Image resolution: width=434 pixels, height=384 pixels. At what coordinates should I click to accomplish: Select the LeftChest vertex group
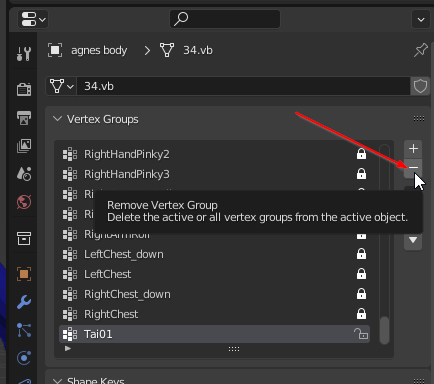coord(215,274)
